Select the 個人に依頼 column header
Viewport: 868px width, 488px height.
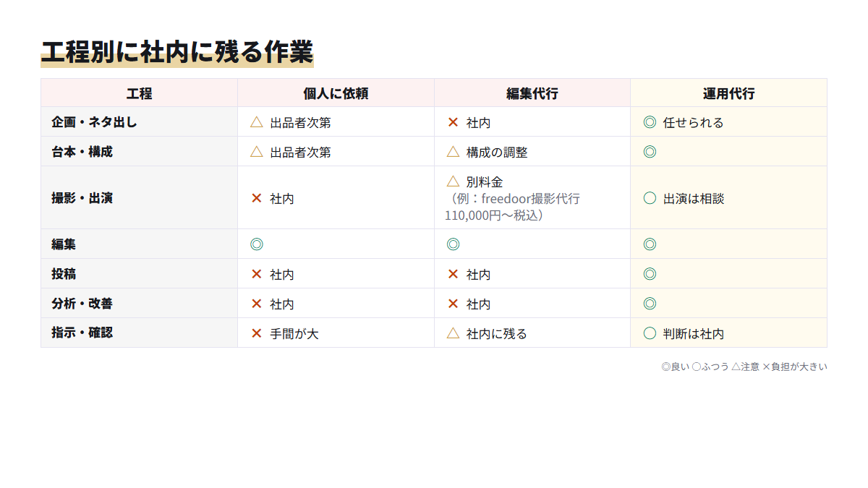coord(336,93)
